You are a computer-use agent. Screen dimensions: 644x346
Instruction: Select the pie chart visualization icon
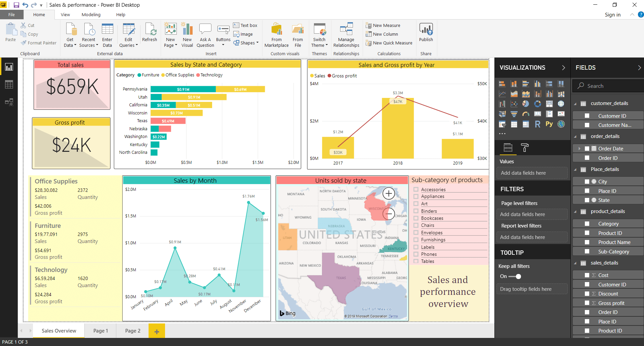[x=526, y=104]
